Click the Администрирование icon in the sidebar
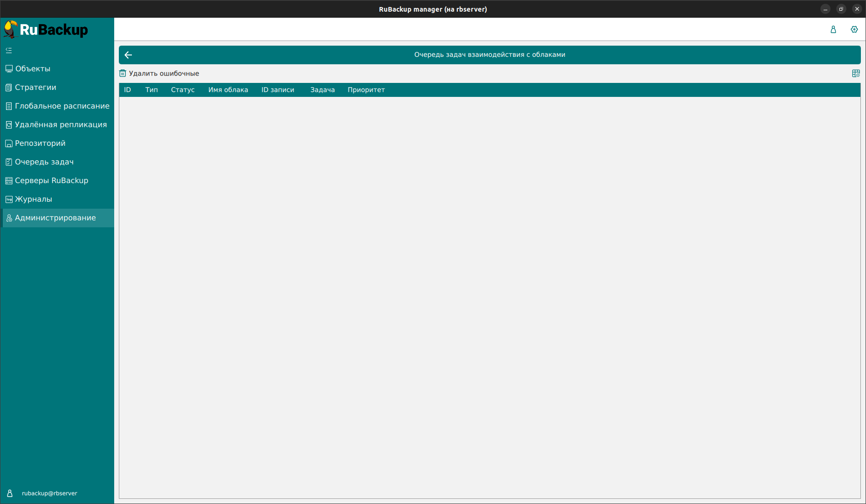Viewport: 866px width, 504px height. coord(9,218)
